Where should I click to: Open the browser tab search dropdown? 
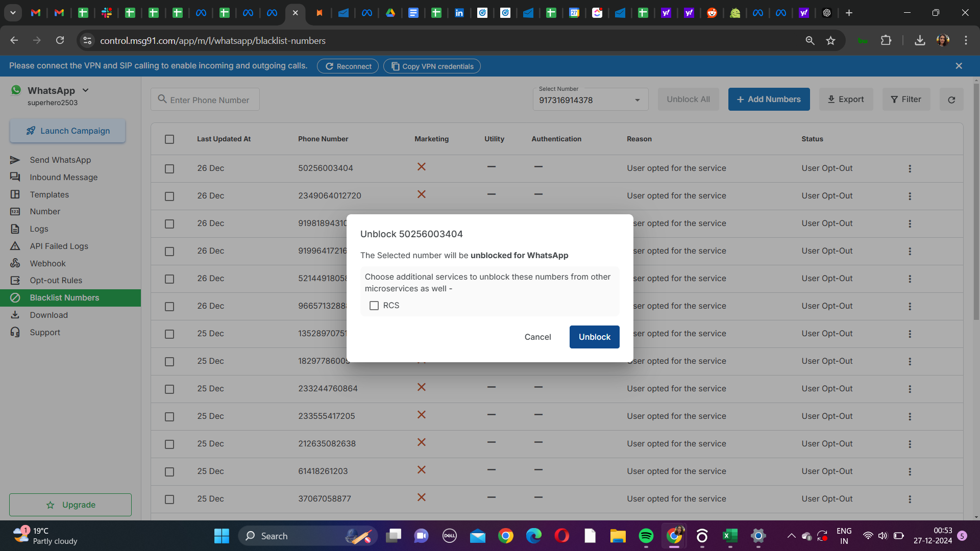pyautogui.click(x=13, y=13)
